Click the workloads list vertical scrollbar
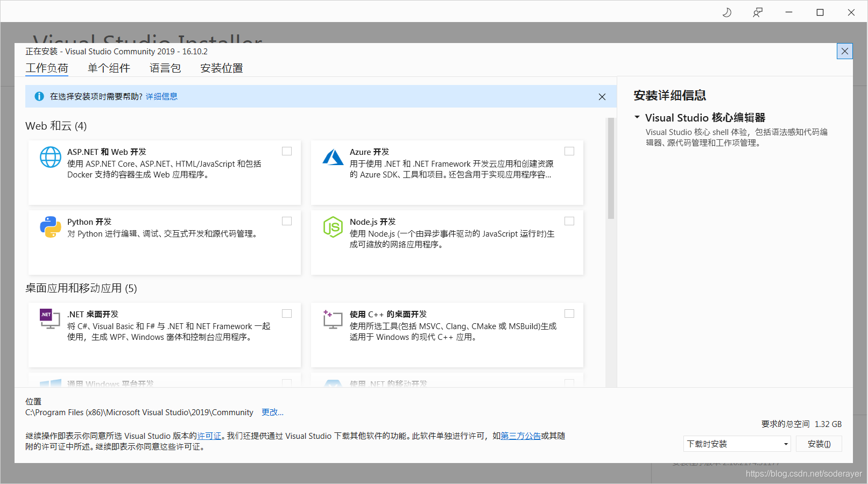868x484 pixels. [x=611, y=168]
